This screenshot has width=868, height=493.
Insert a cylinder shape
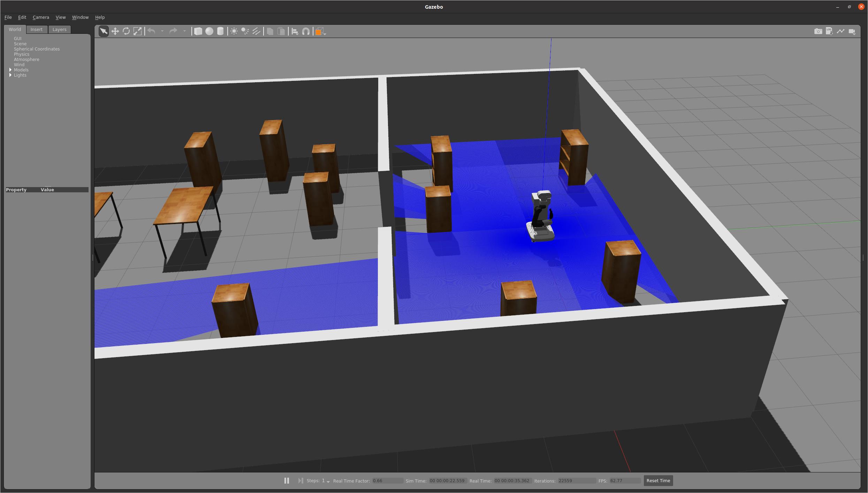(220, 31)
